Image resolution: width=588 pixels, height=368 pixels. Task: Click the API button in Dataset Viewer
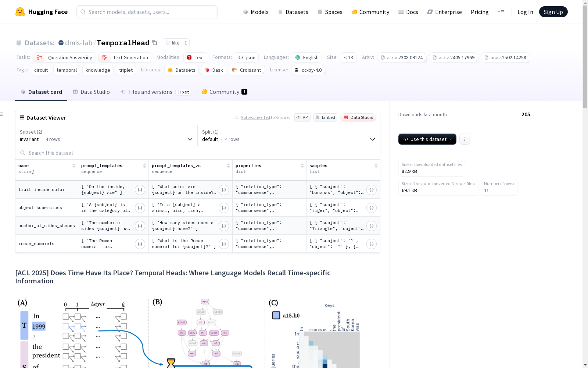click(x=302, y=117)
